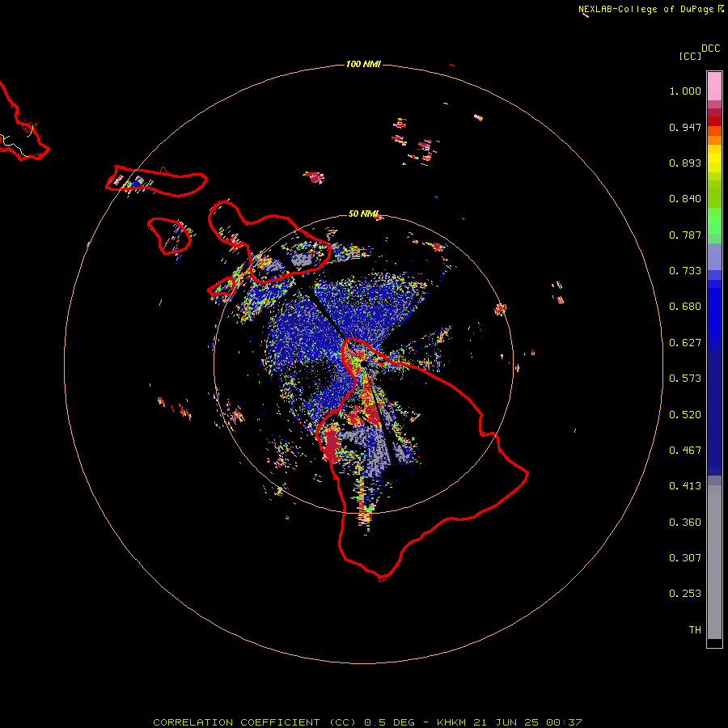Click the 50 NMI range ring label
This screenshot has width=728, height=728.
(363, 214)
